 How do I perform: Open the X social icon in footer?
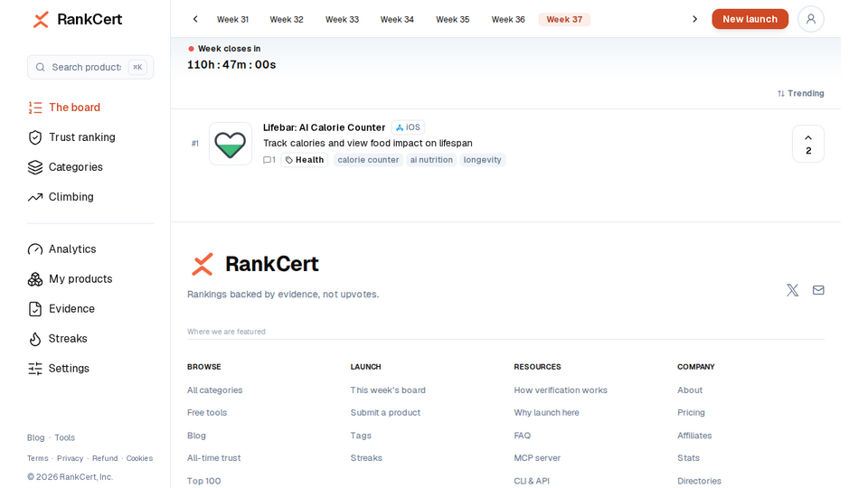click(793, 290)
